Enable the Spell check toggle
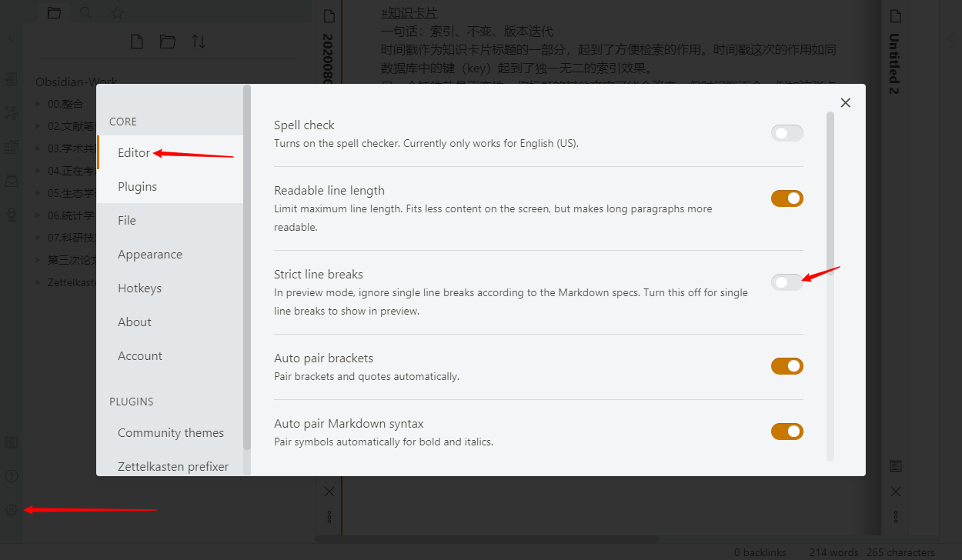Screen dimensions: 962x560 click(787, 133)
